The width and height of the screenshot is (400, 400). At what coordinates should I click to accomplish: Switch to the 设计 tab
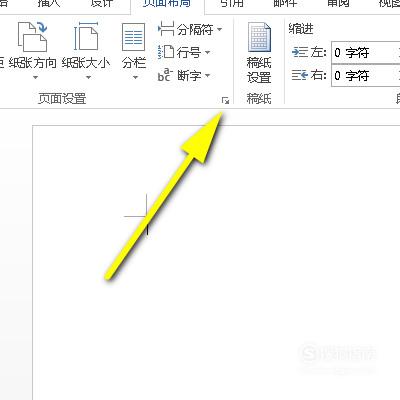[x=102, y=4]
